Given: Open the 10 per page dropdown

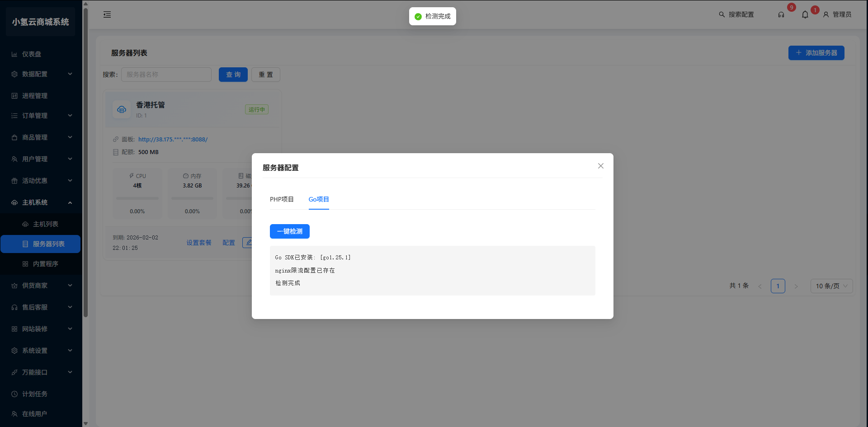Looking at the screenshot, I should pyautogui.click(x=831, y=286).
